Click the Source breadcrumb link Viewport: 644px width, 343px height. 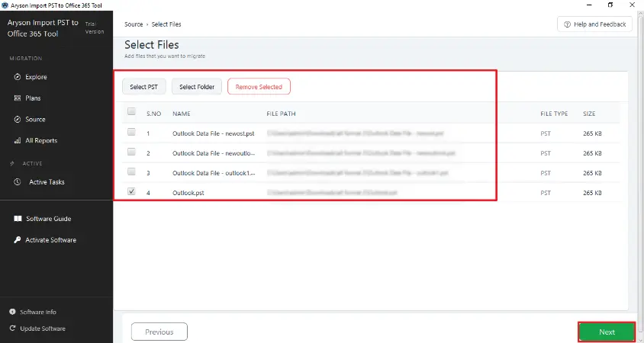point(134,24)
